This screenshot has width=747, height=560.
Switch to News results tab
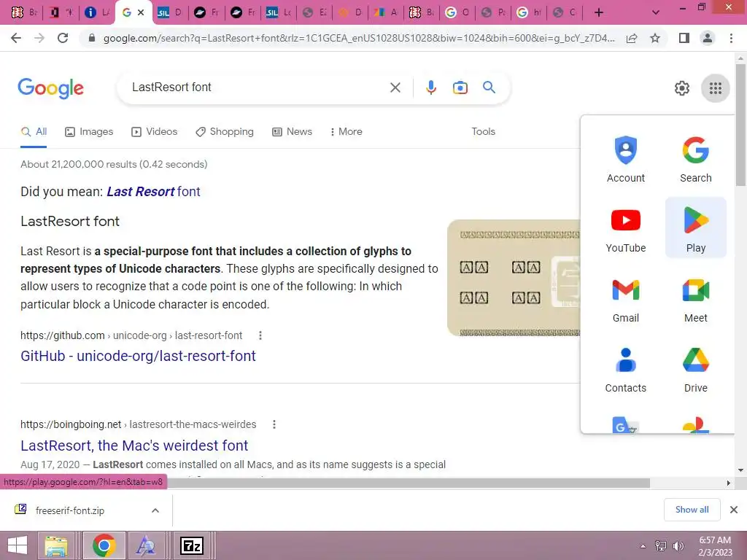tap(292, 132)
